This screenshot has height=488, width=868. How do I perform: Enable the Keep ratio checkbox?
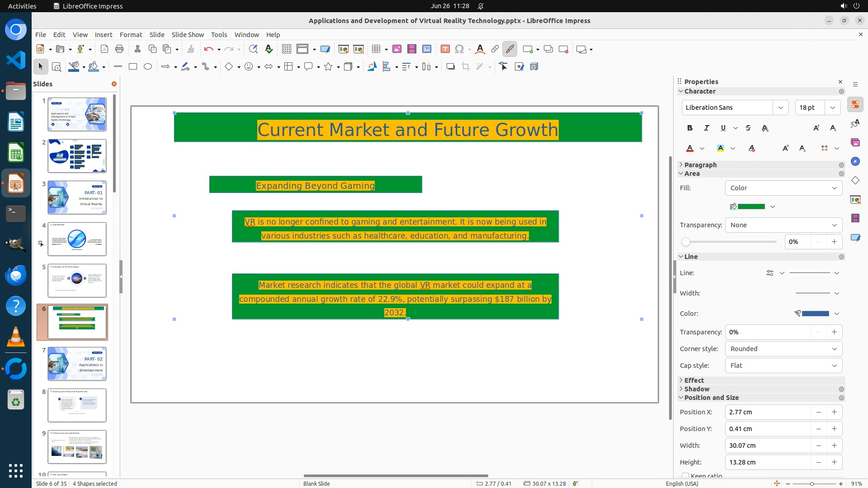(x=685, y=475)
